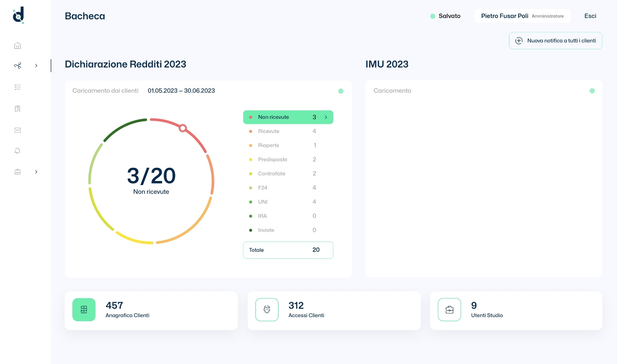Screen dimensions: 617x364
Task: Click Nuova notifica a tutti i clienti
Action: coord(555,41)
